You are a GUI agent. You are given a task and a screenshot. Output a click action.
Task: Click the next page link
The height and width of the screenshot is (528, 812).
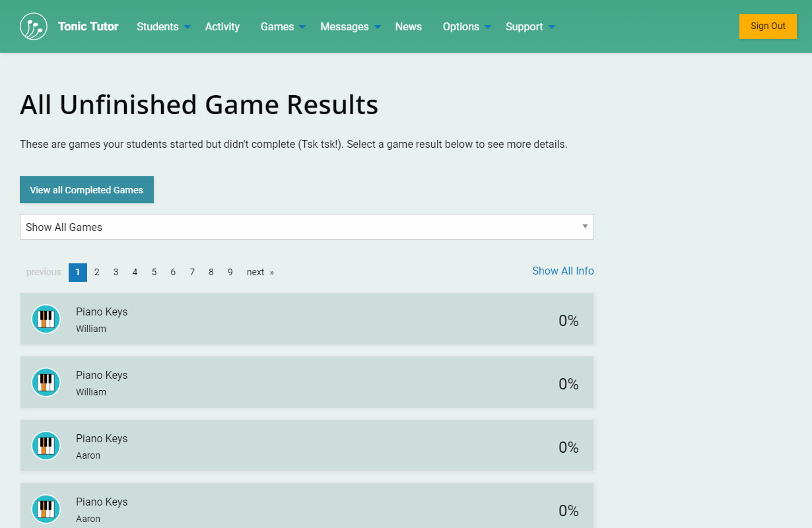coord(259,272)
